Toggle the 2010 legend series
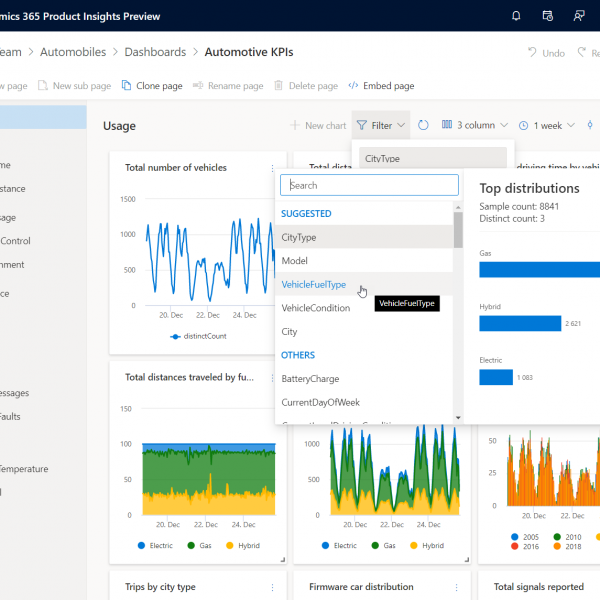This screenshot has height=600, width=600. pyautogui.click(x=567, y=537)
